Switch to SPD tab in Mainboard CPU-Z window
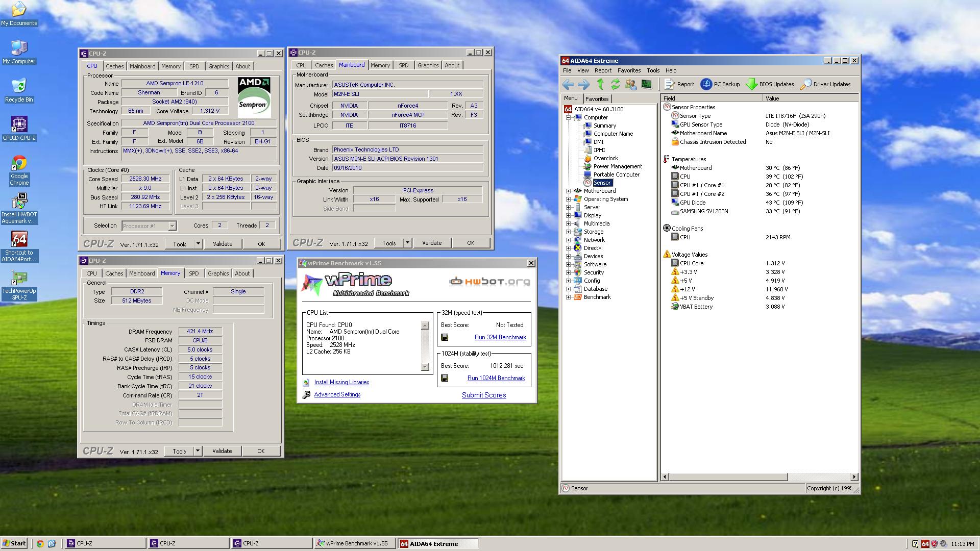 pos(403,65)
